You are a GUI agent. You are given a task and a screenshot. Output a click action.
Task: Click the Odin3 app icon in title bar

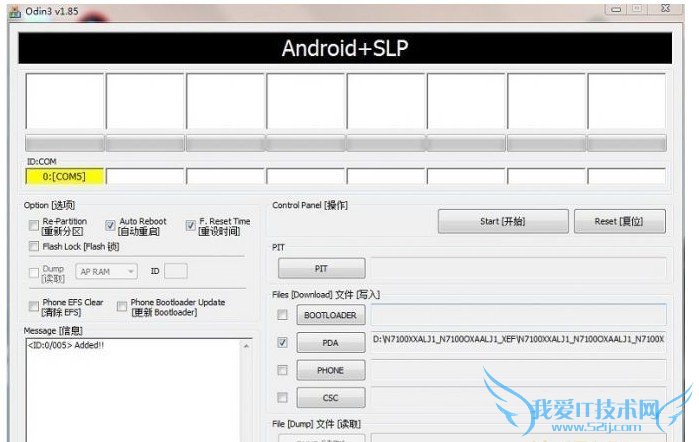pyautogui.click(x=15, y=12)
